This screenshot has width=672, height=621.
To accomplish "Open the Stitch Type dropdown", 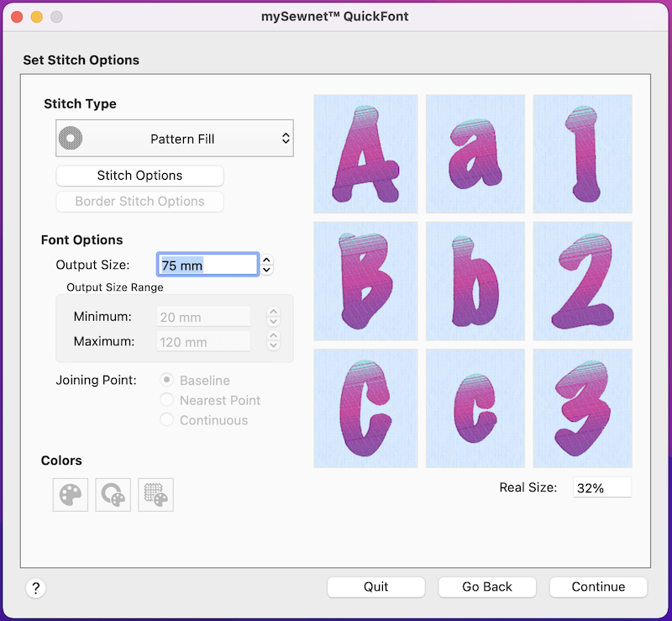I will (x=175, y=138).
